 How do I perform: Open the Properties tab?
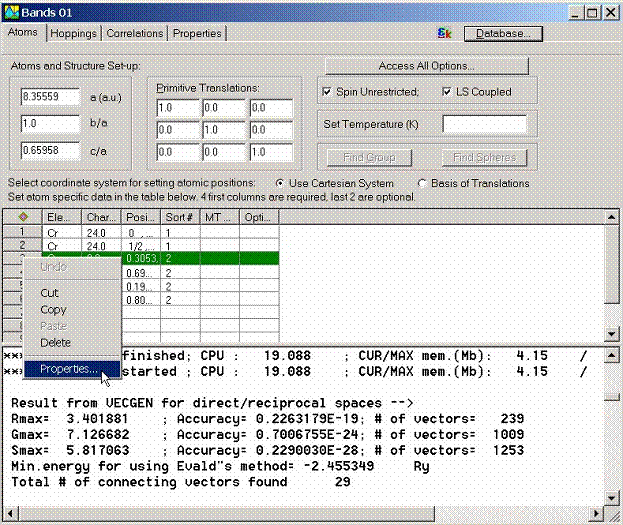pos(197,33)
